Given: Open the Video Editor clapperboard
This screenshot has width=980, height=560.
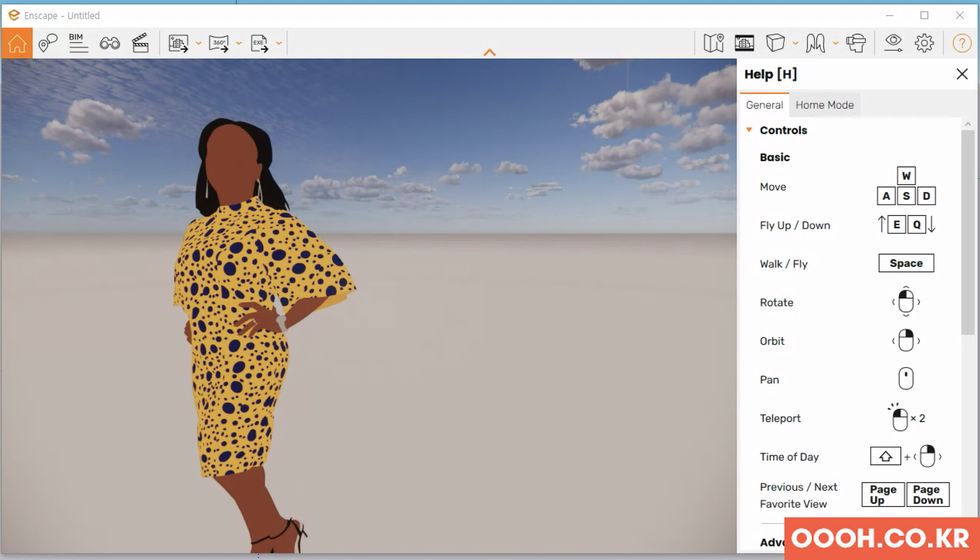Looking at the screenshot, I should click(x=140, y=43).
